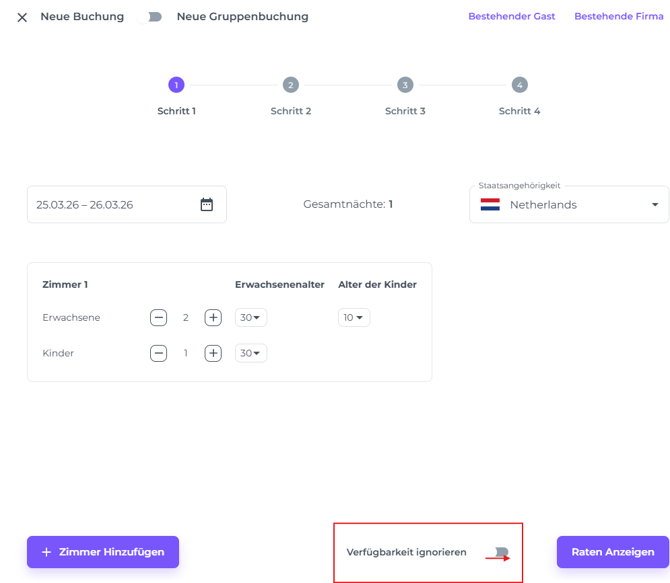The width and height of the screenshot is (670, 583).
Task: Click the date range input field
Action: 110,205
